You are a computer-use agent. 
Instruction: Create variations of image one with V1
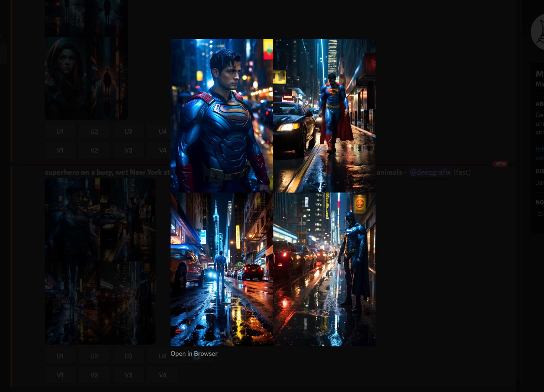[x=60, y=150]
